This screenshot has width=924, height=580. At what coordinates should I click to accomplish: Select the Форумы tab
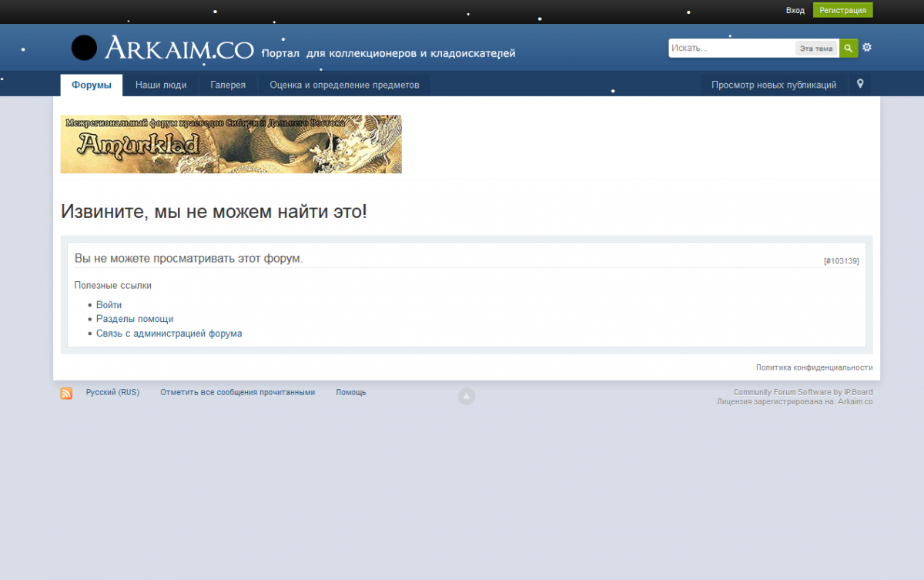[x=92, y=85]
